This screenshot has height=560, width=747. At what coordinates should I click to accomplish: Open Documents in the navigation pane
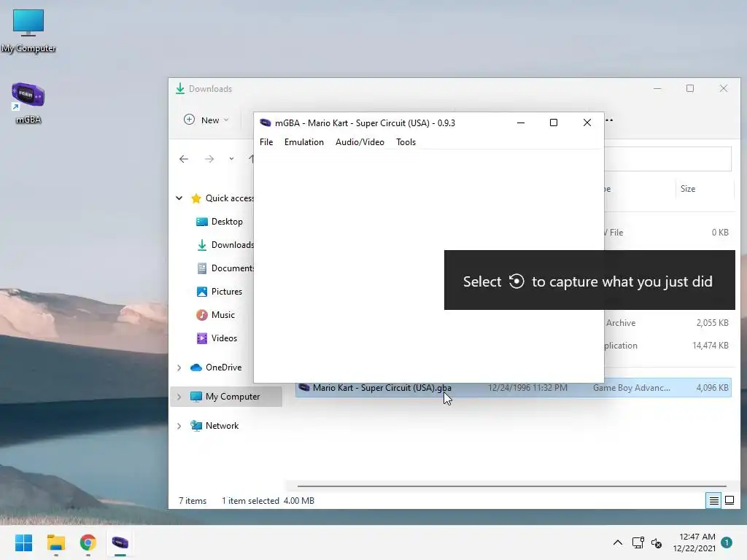click(x=233, y=268)
